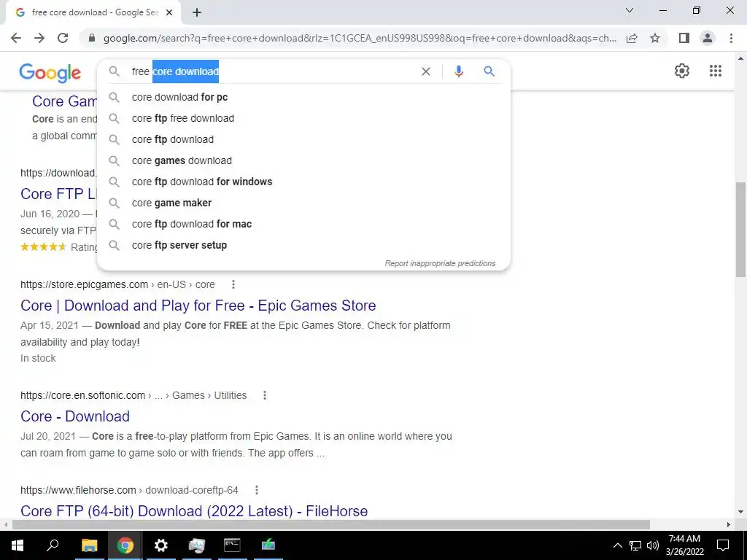Image resolution: width=747 pixels, height=560 pixels.
Task: Reload the current page
Action: coord(63,38)
